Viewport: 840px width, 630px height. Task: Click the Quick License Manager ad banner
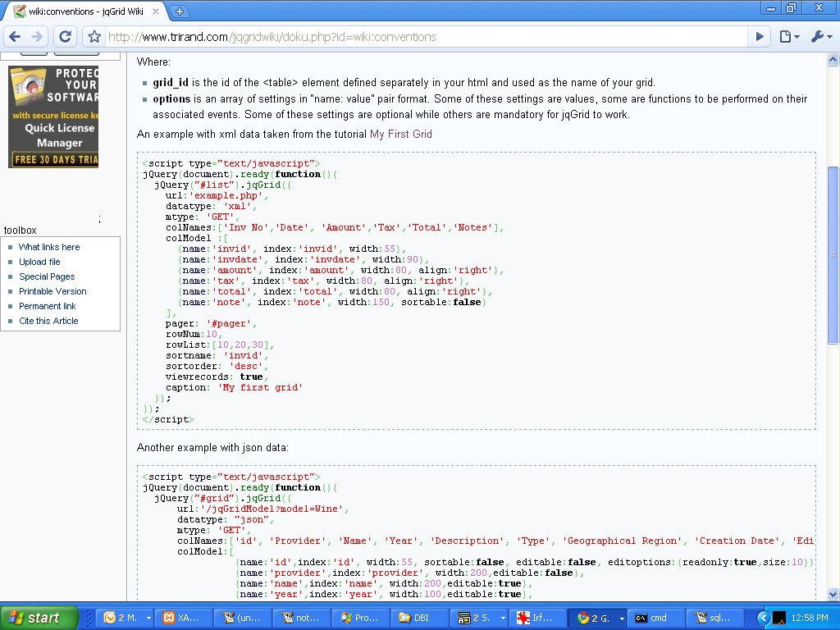[x=53, y=116]
